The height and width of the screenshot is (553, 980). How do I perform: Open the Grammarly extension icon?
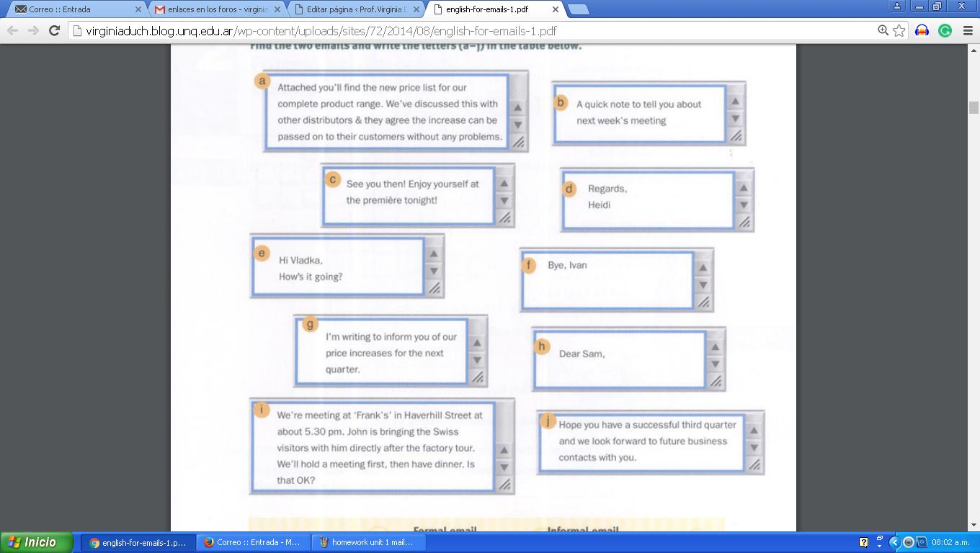tap(945, 30)
